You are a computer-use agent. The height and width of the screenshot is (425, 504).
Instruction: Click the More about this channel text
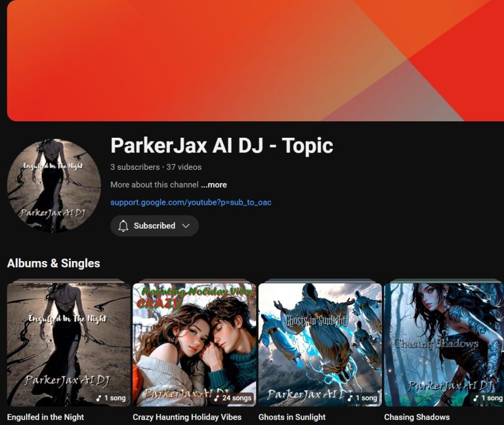tap(154, 185)
